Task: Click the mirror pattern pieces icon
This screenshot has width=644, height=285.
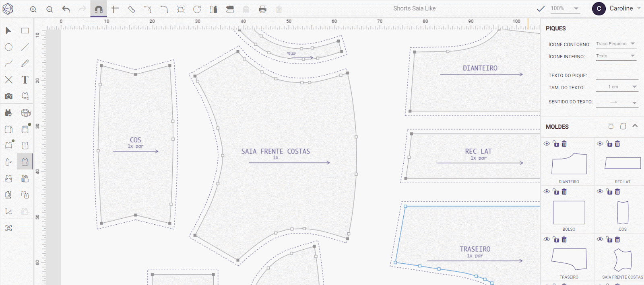Action: pos(213,9)
